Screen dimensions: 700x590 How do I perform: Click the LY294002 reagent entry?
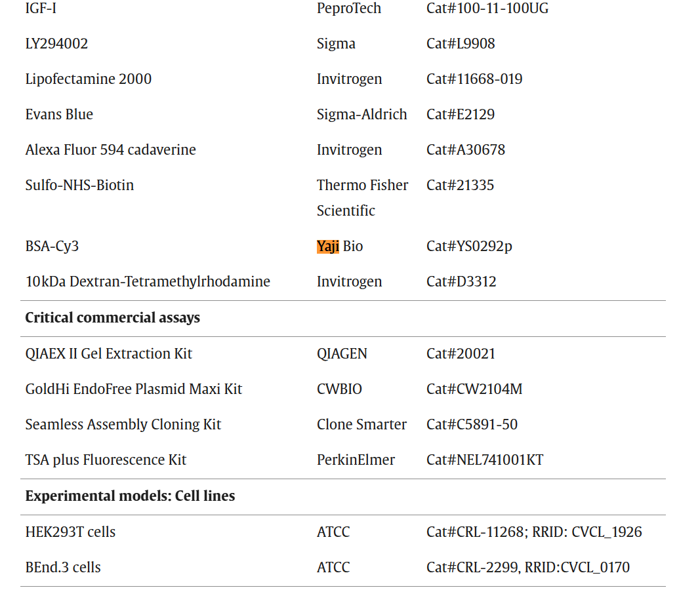click(56, 44)
